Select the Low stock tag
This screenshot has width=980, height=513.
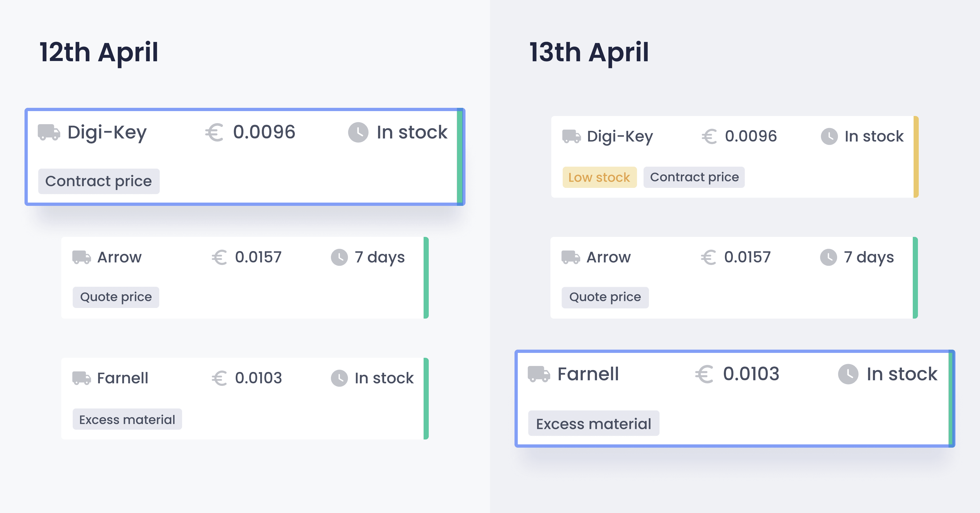pos(599,177)
